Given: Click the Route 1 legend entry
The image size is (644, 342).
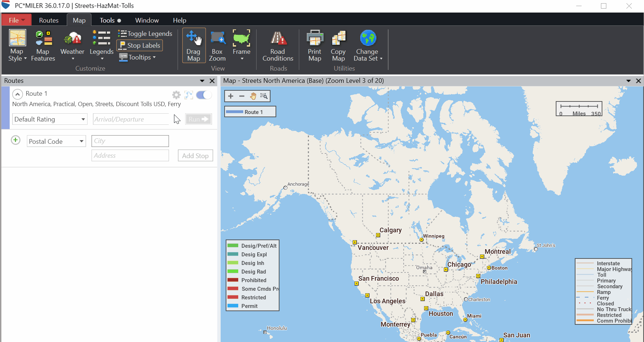Looking at the screenshot, I should tap(250, 112).
